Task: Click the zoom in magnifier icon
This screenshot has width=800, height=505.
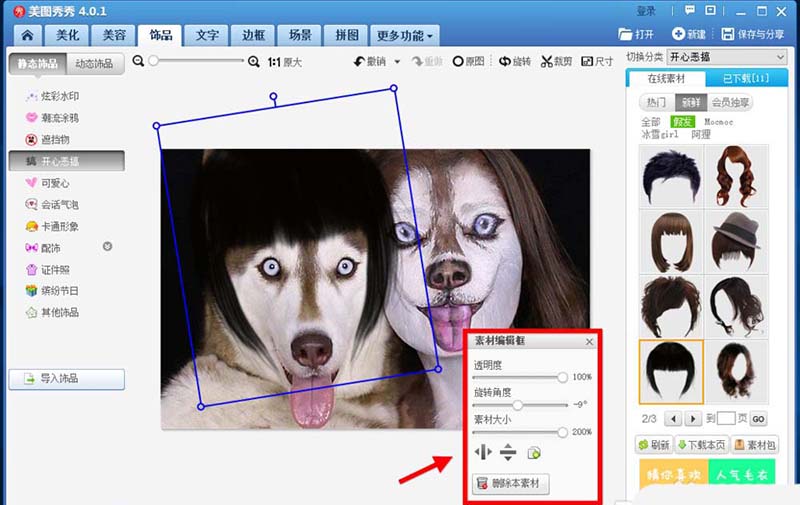Action: (254, 61)
